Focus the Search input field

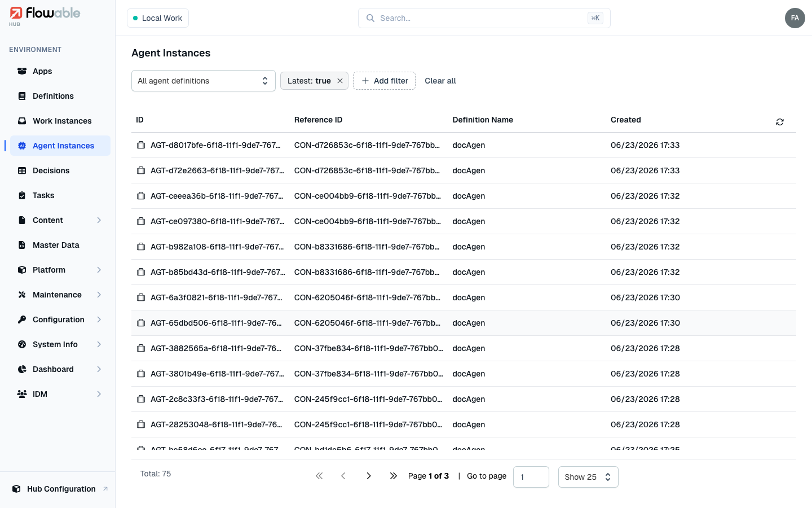(484, 18)
